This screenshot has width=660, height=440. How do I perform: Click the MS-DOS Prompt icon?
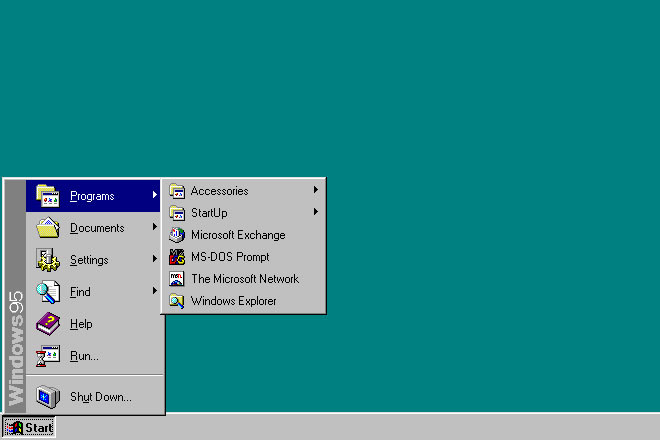point(177,257)
